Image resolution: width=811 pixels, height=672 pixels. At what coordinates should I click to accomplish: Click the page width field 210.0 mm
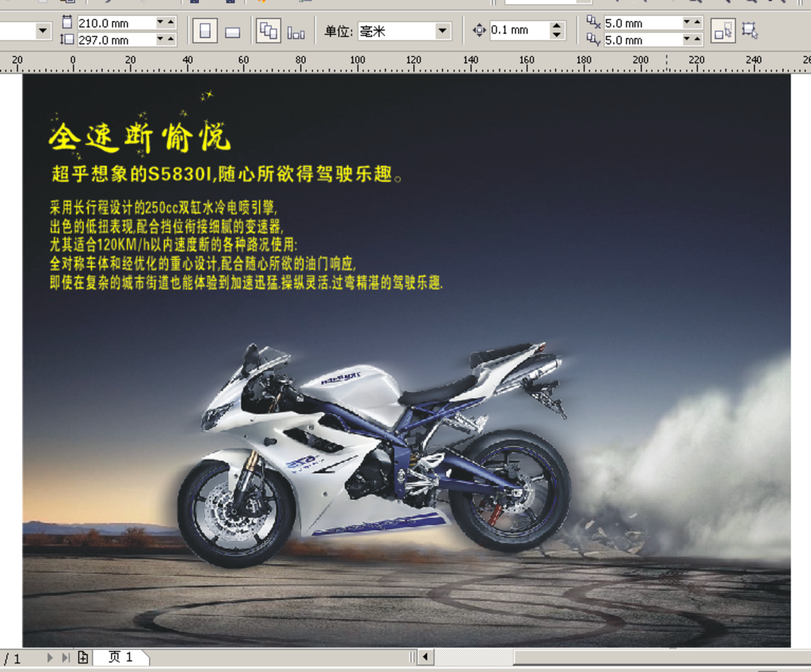tap(116, 23)
